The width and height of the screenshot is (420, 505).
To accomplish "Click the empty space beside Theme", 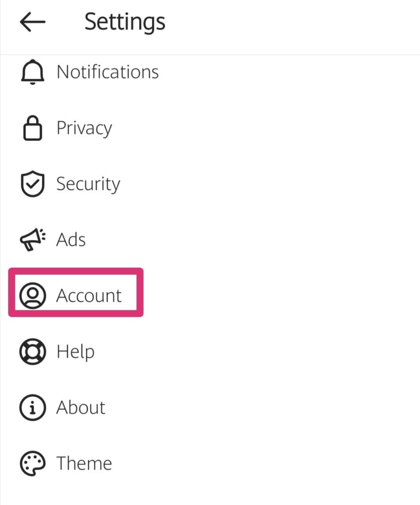I will [x=265, y=463].
